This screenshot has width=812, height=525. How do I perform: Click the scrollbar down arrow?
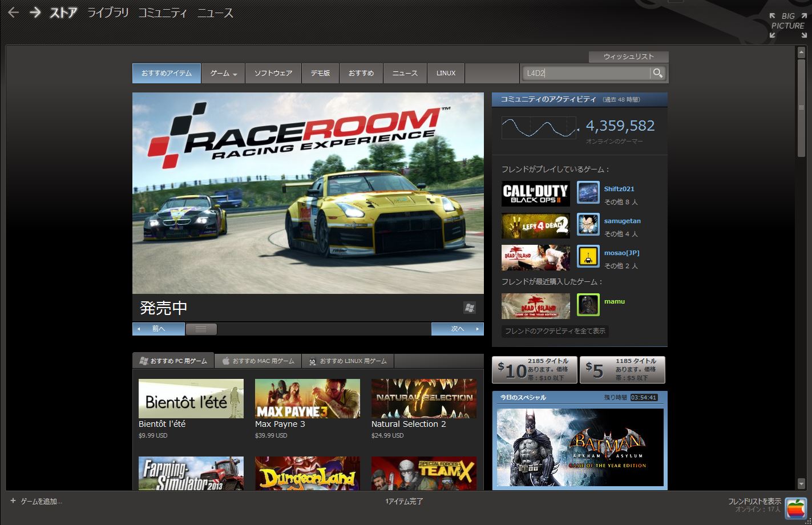(801, 484)
